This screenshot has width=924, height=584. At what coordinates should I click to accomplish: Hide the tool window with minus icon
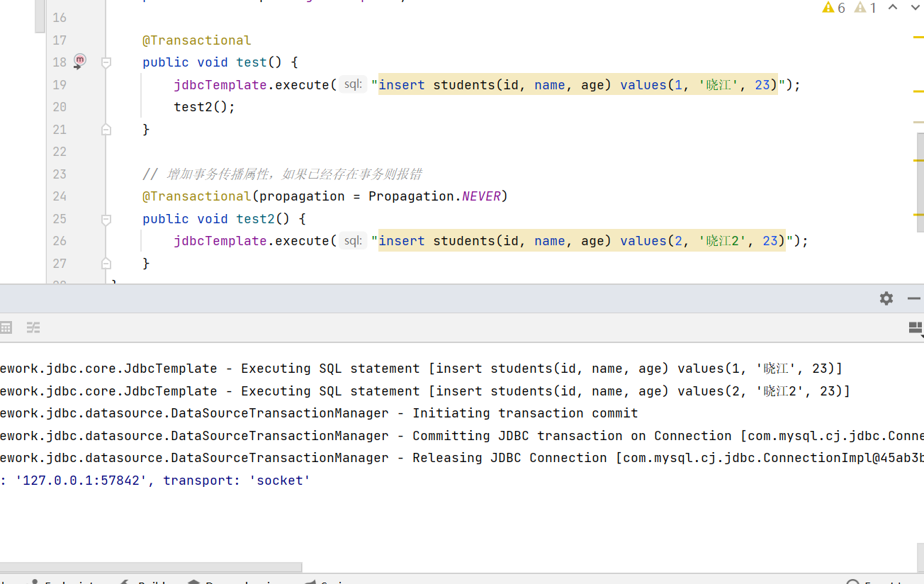(914, 298)
